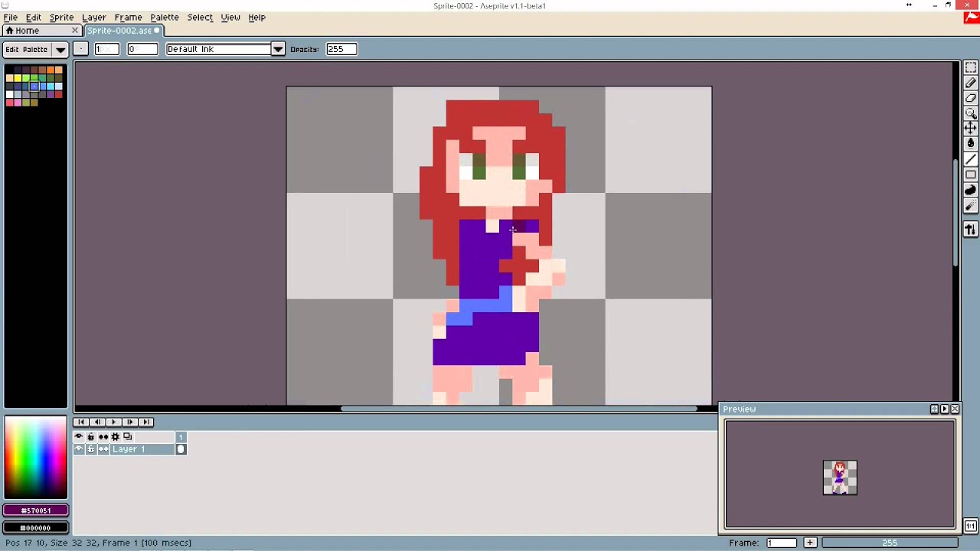Toggle continuous mode for Layer 1
980x551 pixels.
pos(103,449)
